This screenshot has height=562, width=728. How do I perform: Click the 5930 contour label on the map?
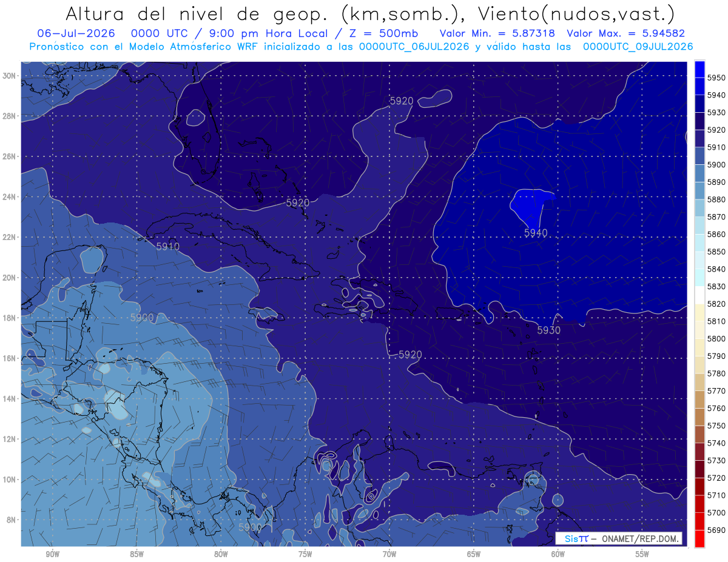tap(548, 330)
